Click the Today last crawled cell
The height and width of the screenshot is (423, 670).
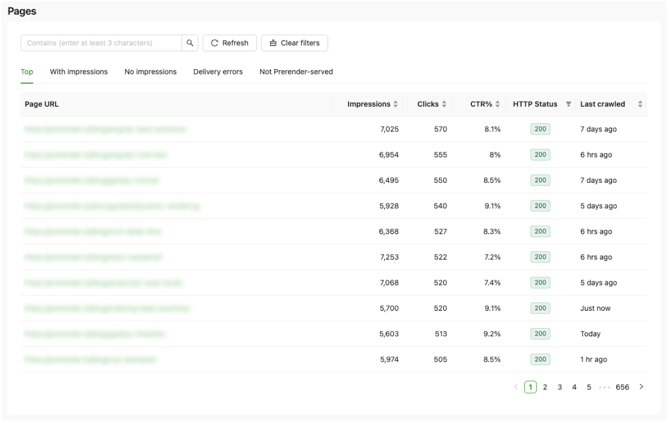pos(590,334)
